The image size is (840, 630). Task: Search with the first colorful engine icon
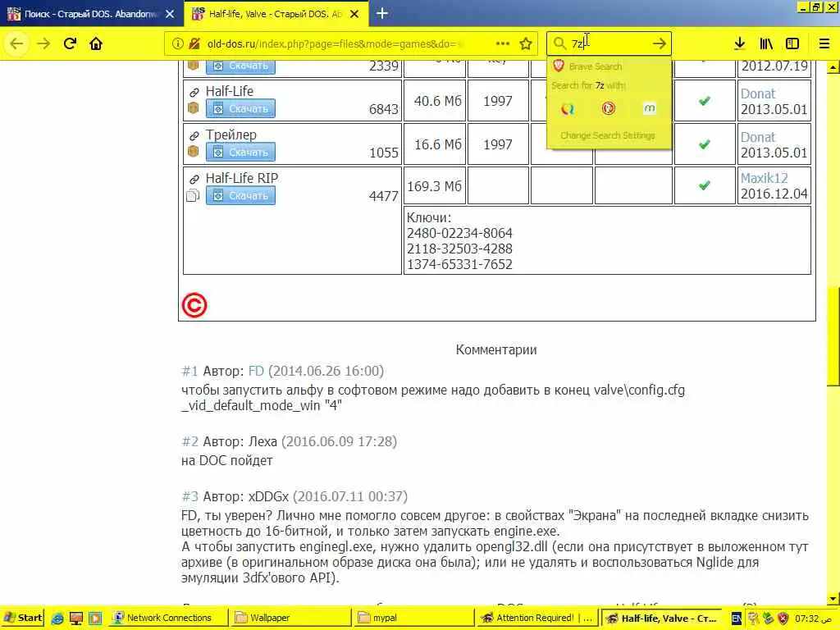(568, 109)
